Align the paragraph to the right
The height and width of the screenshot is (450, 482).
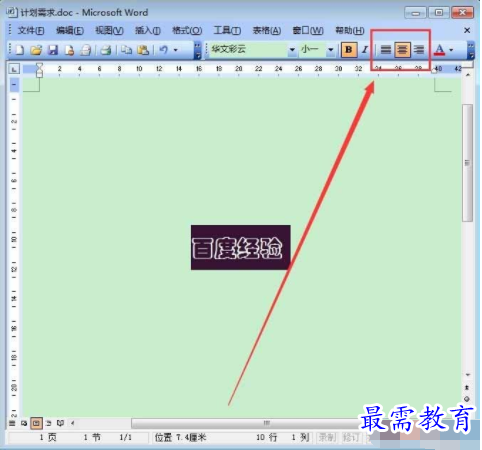point(419,50)
